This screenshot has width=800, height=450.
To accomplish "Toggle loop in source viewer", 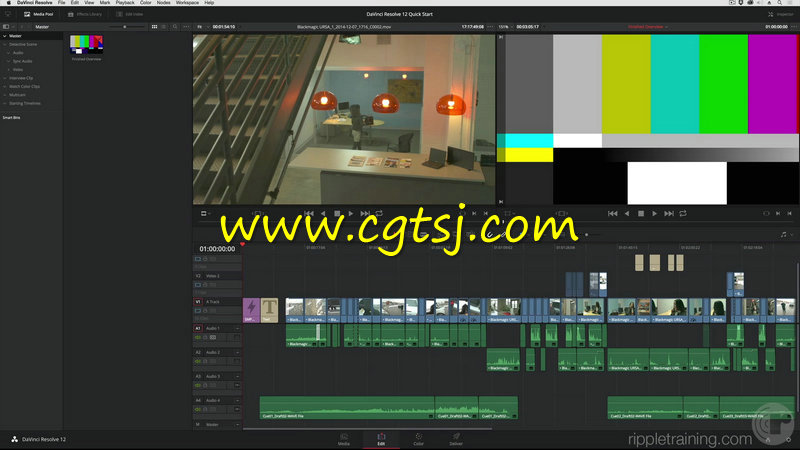I will pos(379,214).
